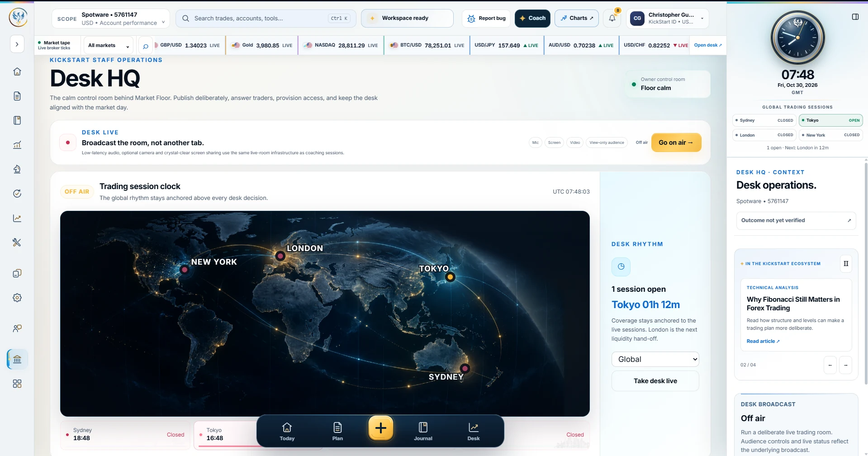Viewport: 868px width, 456px height.
Task: Open the bar chart with trend line sidebar icon
Action: pyautogui.click(x=17, y=145)
